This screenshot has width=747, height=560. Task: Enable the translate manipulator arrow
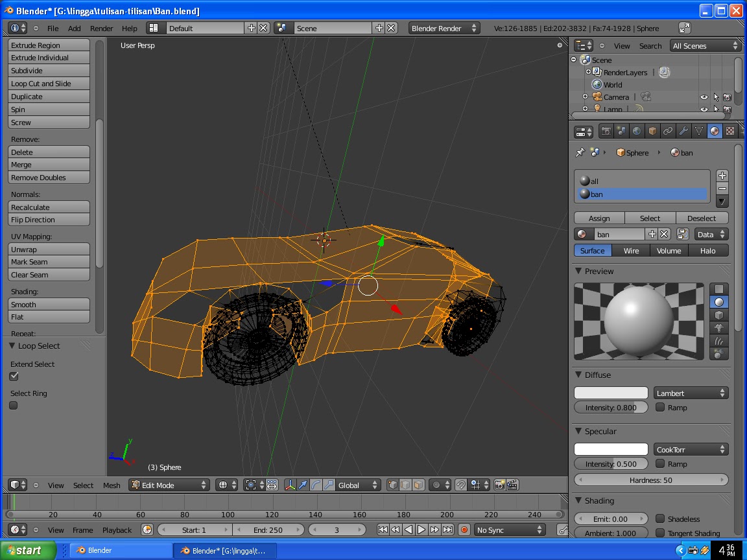click(x=303, y=485)
